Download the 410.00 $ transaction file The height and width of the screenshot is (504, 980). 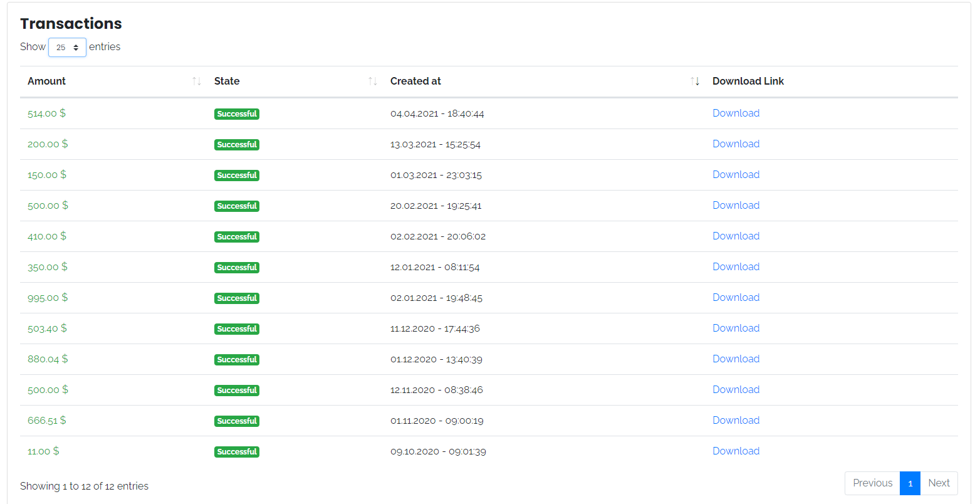coord(736,236)
